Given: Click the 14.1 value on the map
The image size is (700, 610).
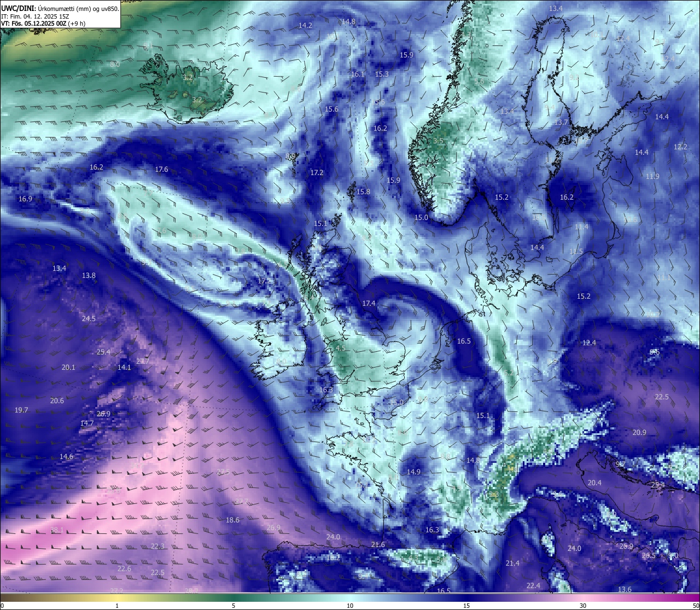Looking at the screenshot, I should [124, 368].
